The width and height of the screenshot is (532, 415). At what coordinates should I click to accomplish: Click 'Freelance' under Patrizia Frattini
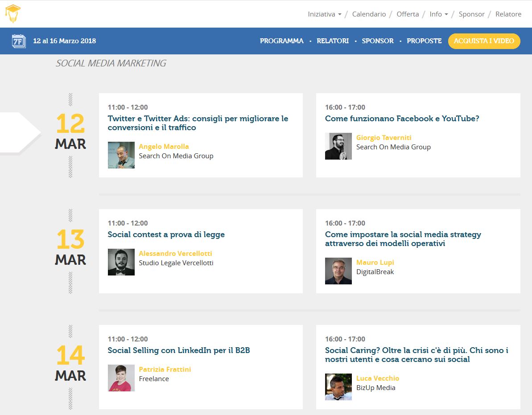coord(154,379)
